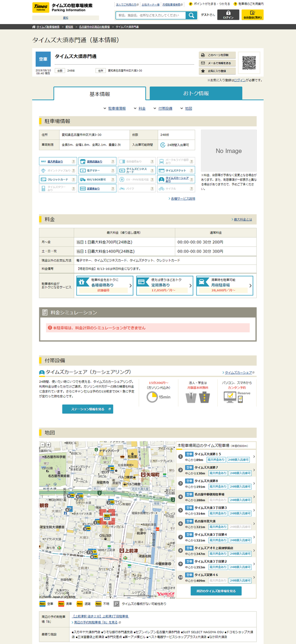Image resolution: width=296 pixels, height=644 pixels.
Task: Open help icon beside サイクル
Action: click(192, 189)
